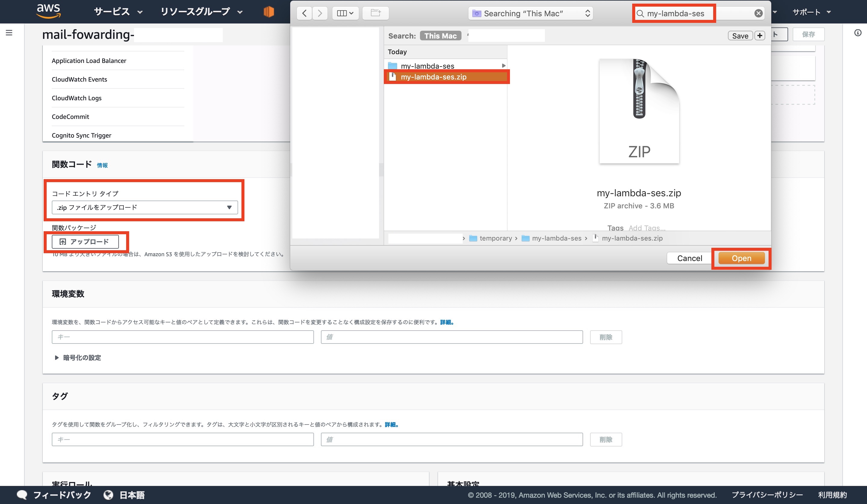Viewport: 867px width, 504px height.
Task: Click the orange Lambda cube shortcut icon
Action: (269, 12)
